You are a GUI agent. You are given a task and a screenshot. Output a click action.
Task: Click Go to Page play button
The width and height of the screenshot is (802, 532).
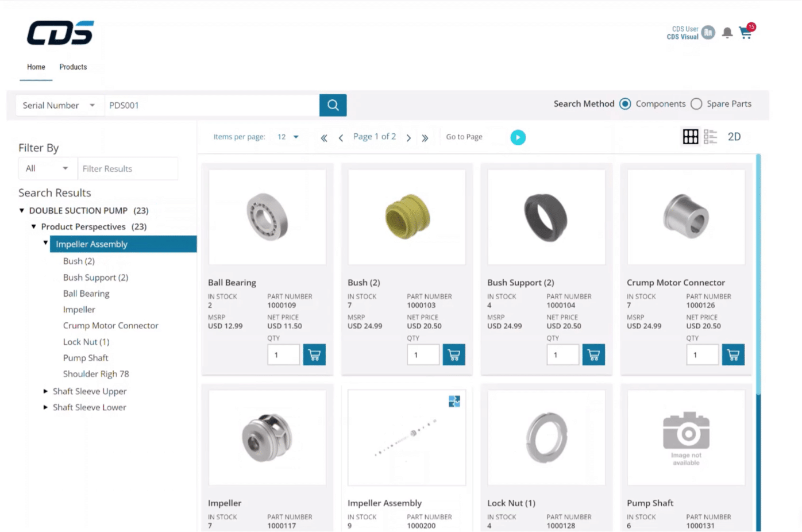(x=518, y=137)
